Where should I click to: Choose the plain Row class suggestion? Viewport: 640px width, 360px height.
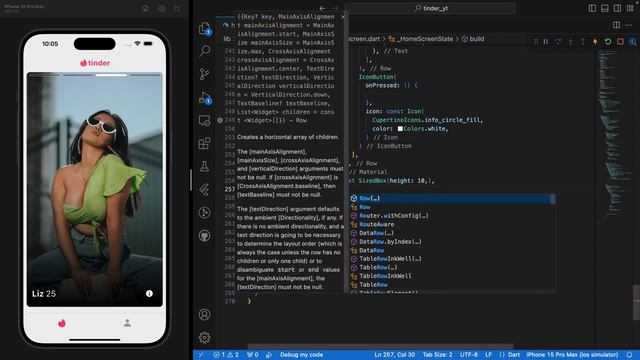click(452, 207)
